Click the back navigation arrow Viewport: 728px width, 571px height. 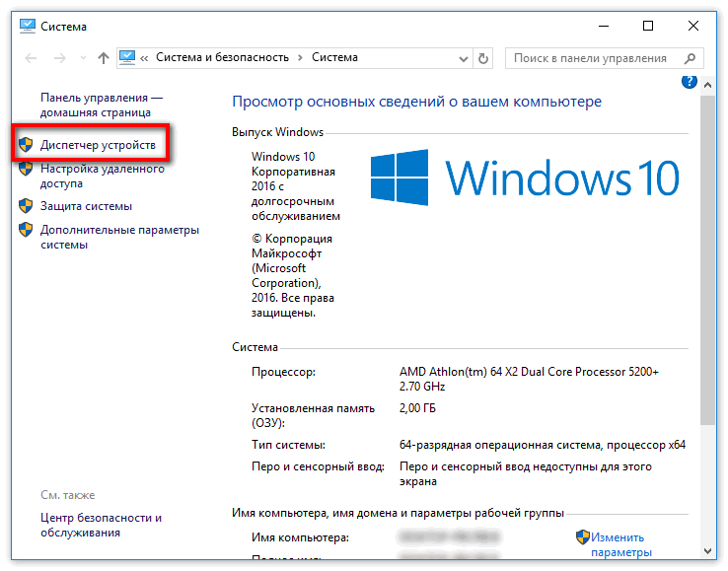click(32, 58)
